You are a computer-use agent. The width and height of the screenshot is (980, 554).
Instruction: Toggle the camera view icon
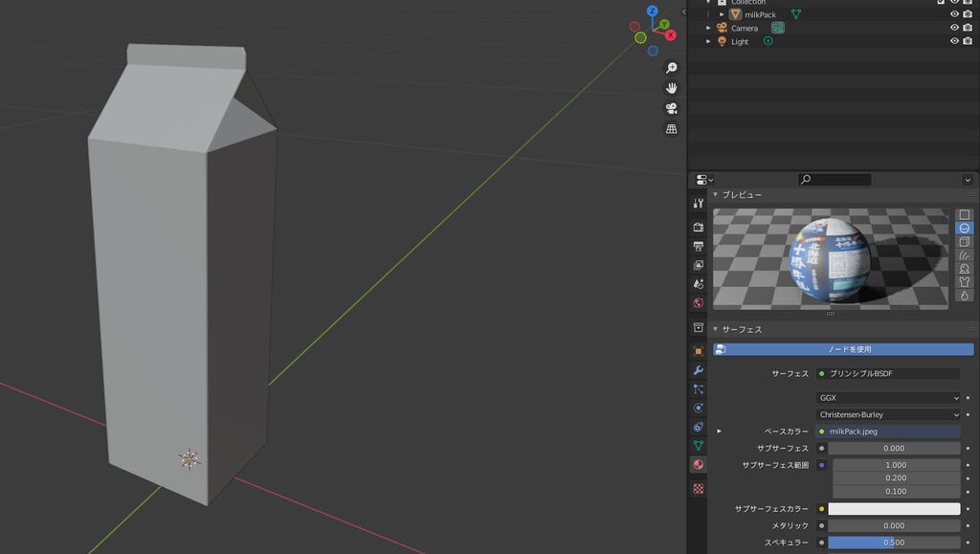[672, 108]
